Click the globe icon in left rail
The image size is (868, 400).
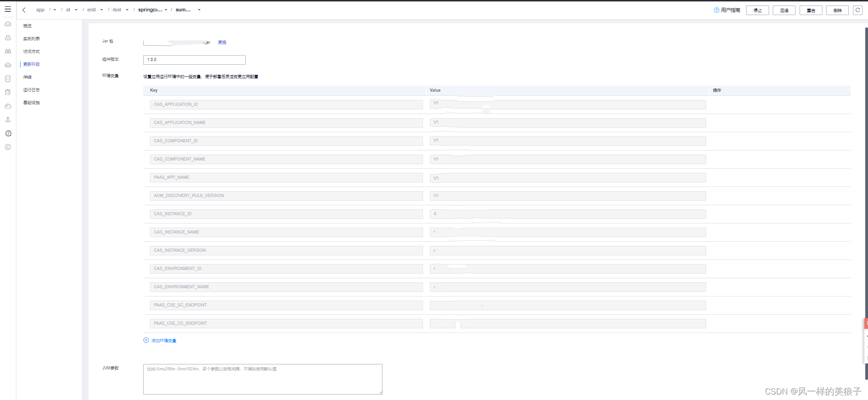(8, 133)
